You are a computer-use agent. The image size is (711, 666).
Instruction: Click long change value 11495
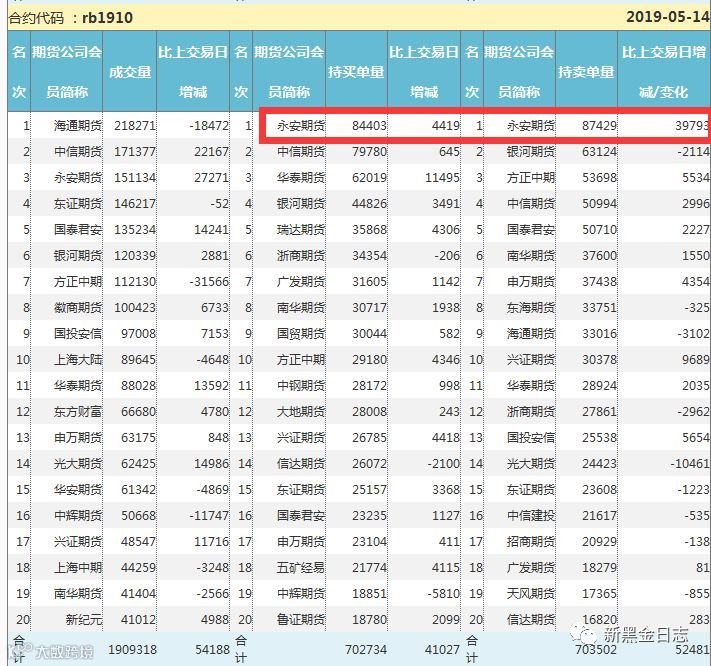click(x=443, y=178)
